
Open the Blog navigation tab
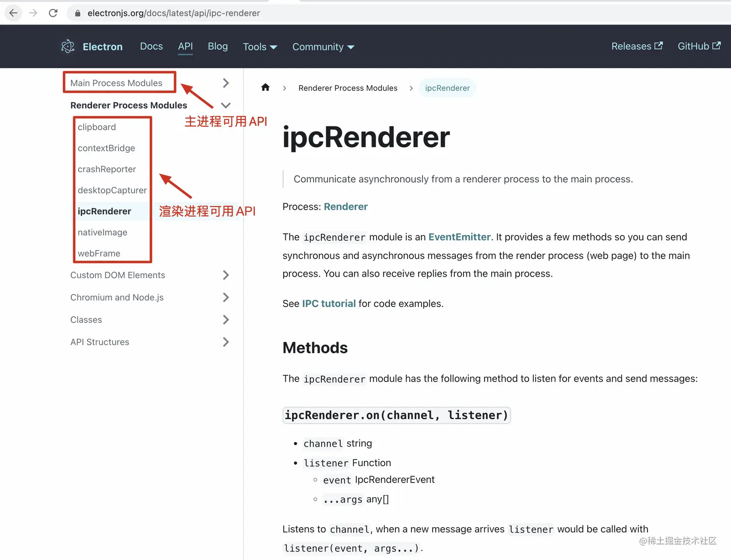tap(218, 46)
